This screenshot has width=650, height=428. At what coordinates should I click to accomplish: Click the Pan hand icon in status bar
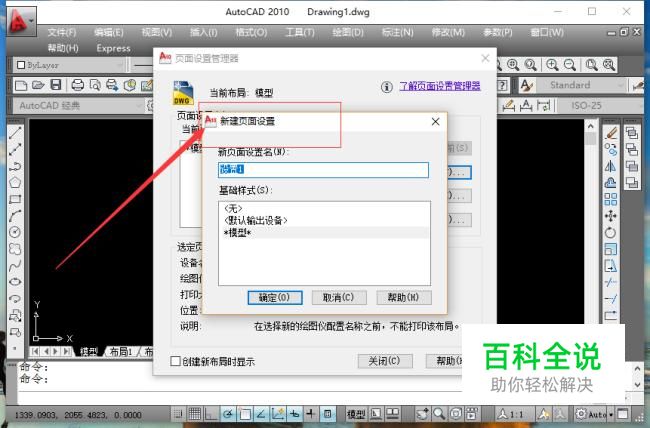pyautogui.click(x=422, y=413)
